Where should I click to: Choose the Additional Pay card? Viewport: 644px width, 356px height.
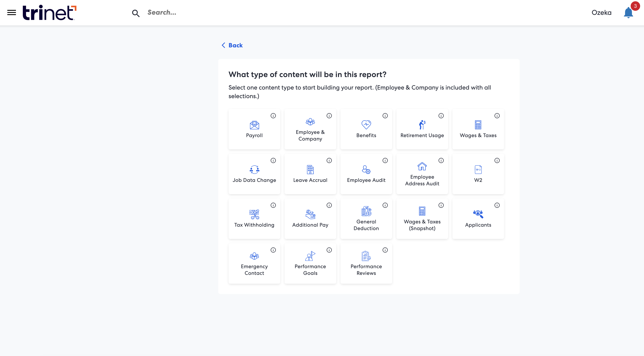tap(310, 219)
